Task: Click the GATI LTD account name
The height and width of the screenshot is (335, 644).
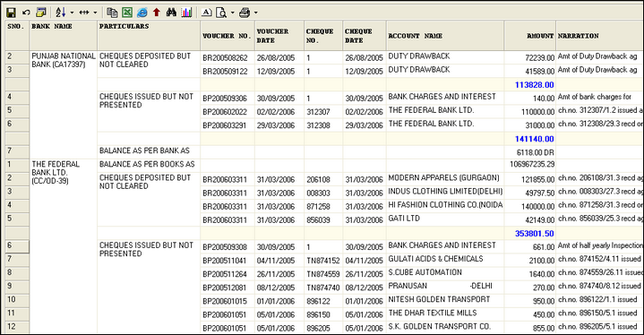Action: click(404, 219)
